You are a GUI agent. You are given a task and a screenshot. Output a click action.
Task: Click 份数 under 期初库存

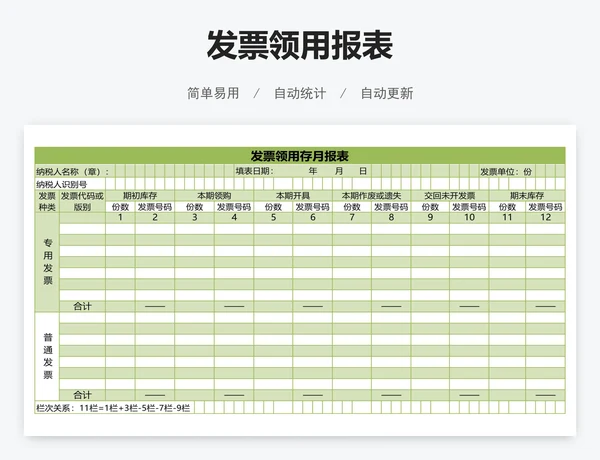click(120, 207)
